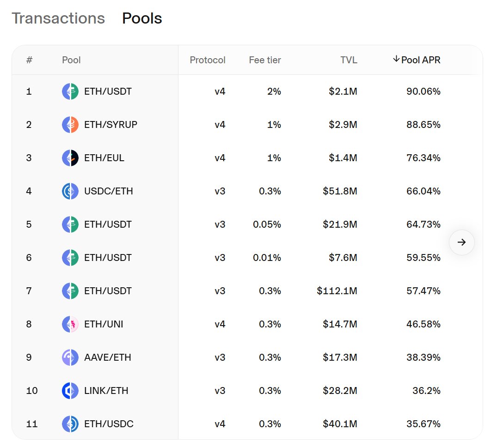
Task: Click the Fee tier column header
Action: [x=265, y=60]
